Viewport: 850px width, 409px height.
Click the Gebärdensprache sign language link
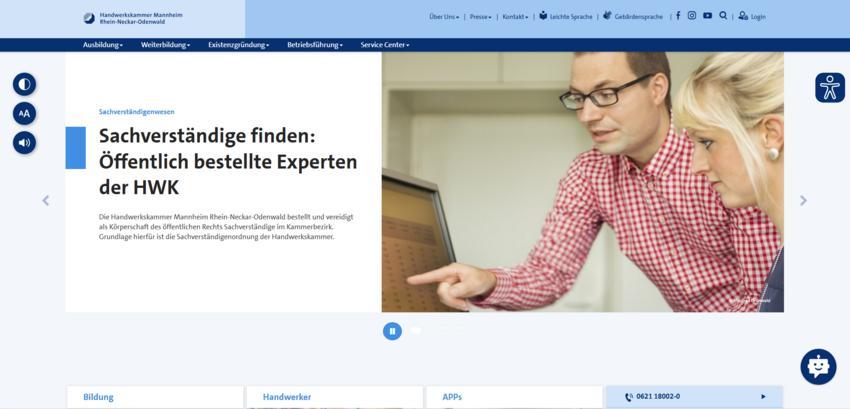coord(633,17)
